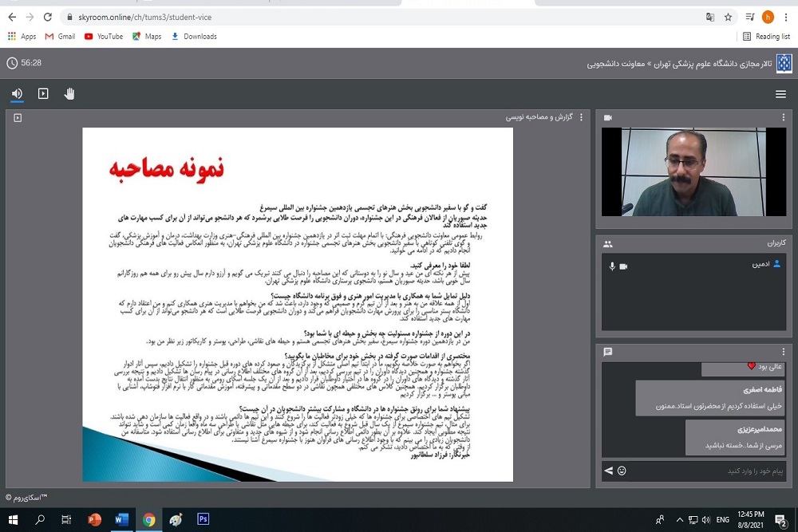Screen dimensions: 798x532
Task: Click the raise hand icon
Action: pos(69,94)
